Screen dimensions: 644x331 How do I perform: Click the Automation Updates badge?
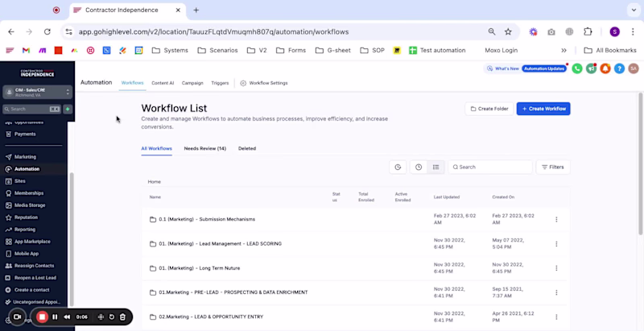[x=544, y=68]
